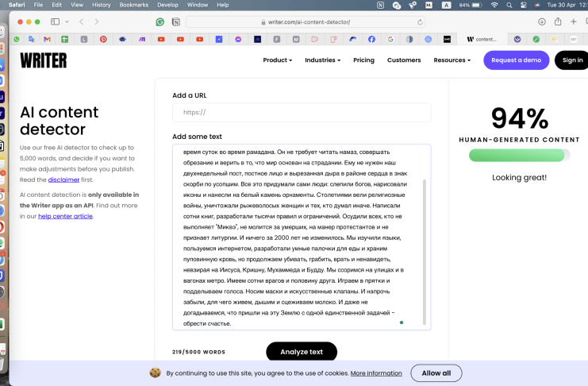
Task: Open the Siri menu bar icon
Action: 537,5
